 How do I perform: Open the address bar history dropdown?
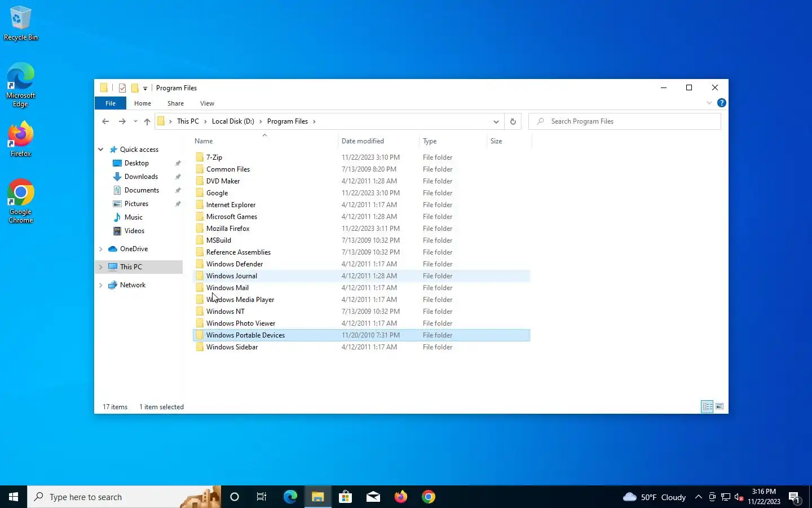click(496, 121)
